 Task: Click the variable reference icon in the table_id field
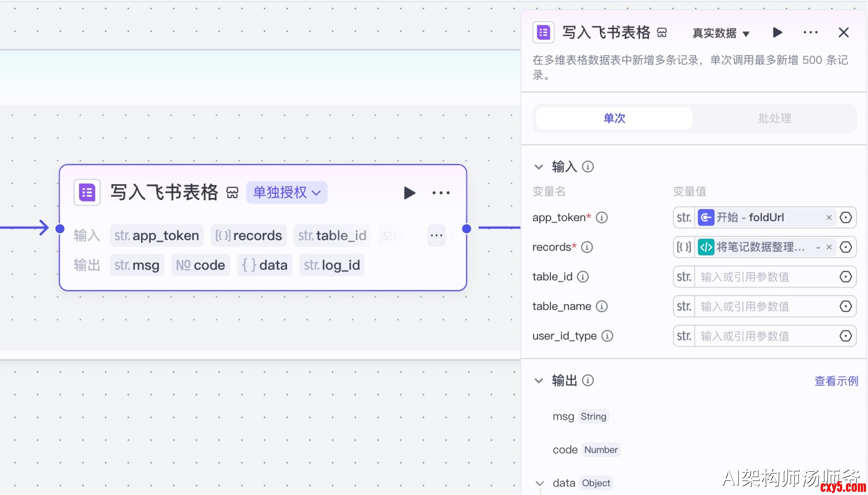pyautogui.click(x=845, y=277)
